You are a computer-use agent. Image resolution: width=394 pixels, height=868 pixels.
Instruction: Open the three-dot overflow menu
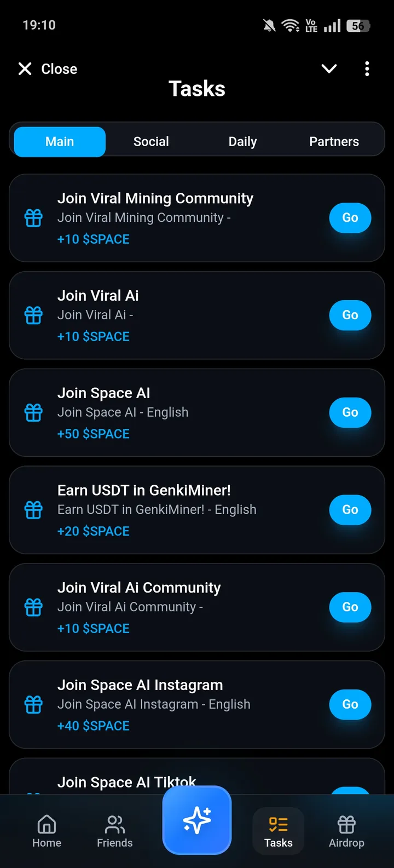pyautogui.click(x=367, y=69)
